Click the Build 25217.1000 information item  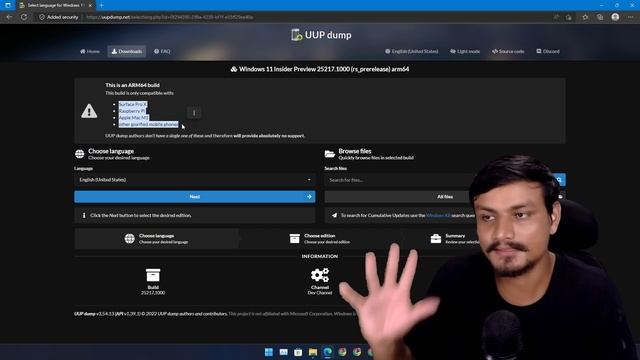(x=153, y=281)
